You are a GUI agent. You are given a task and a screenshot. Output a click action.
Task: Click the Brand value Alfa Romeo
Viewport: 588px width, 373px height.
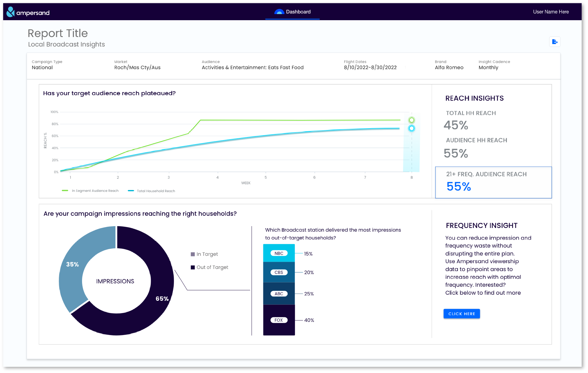click(x=449, y=68)
